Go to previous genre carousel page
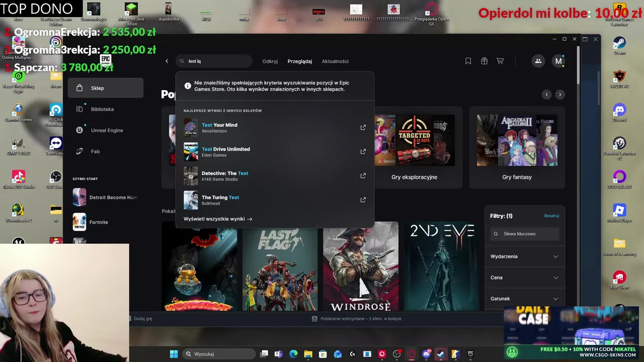The height and width of the screenshot is (362, 644). (x=546, y=95)
